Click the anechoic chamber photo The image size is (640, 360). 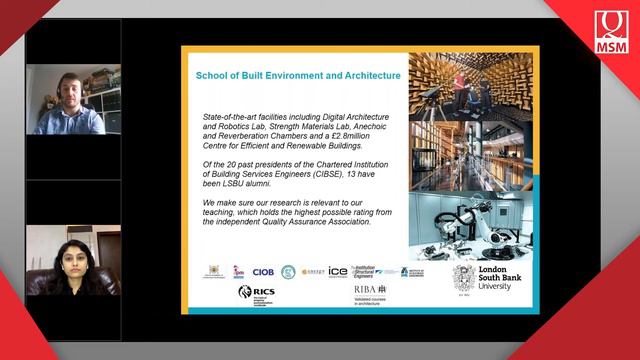coord(471,87)
